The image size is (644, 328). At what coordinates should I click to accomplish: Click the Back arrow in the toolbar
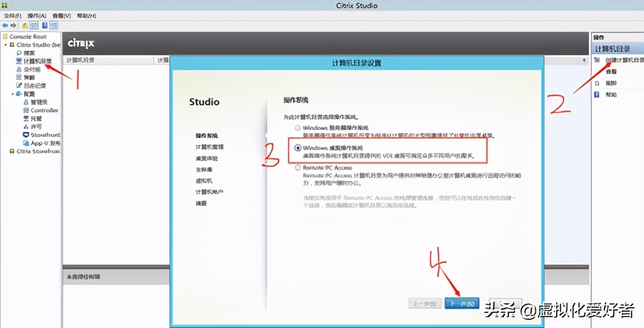5,26
